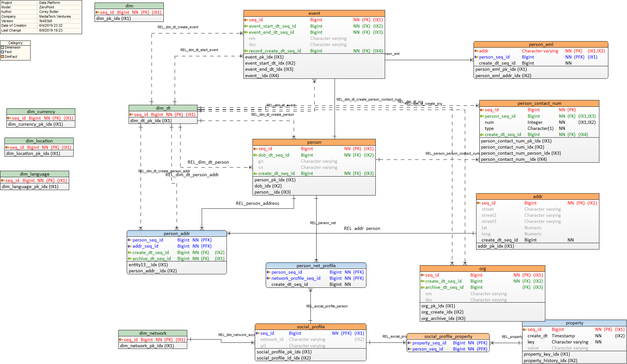Viewport: 627px width, 364px height.
Task: Click the green Dimension legend swatch
Action: [3, 47]
